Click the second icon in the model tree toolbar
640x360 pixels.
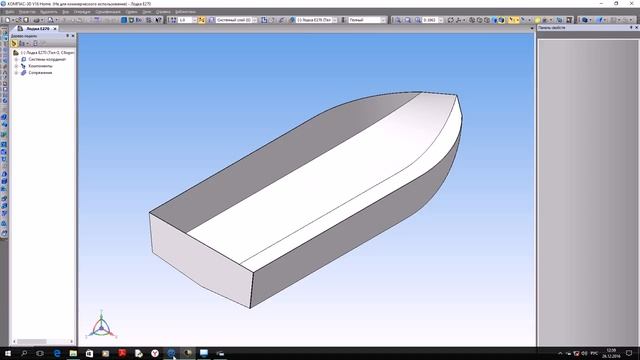click(22, 43)
